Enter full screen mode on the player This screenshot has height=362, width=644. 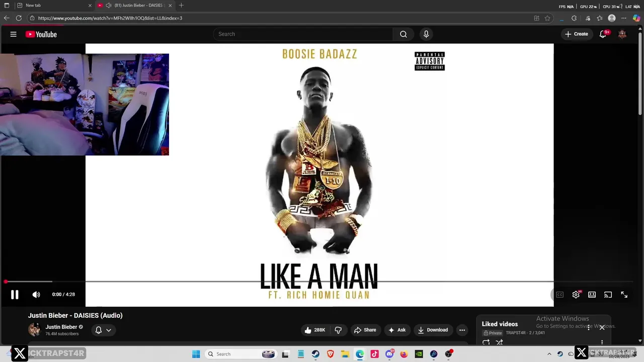point(624,295)
